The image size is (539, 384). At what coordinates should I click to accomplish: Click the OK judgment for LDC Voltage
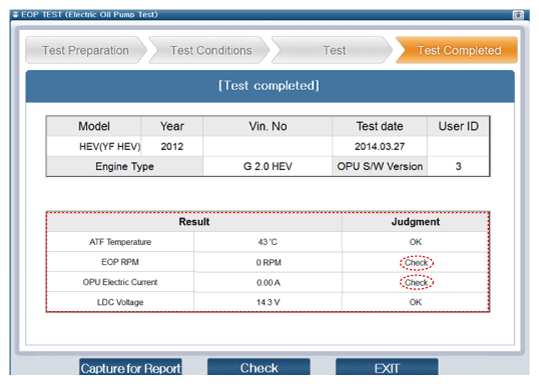pos(415,302)
